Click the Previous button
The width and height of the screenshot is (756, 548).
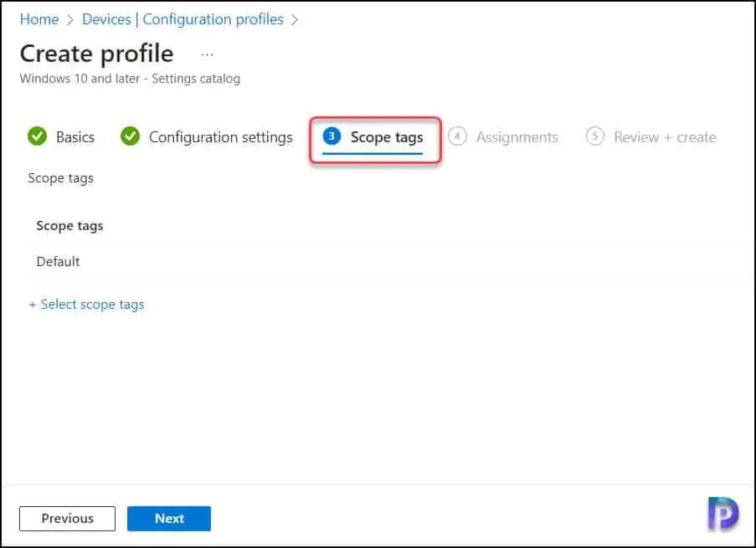[67, 519]
